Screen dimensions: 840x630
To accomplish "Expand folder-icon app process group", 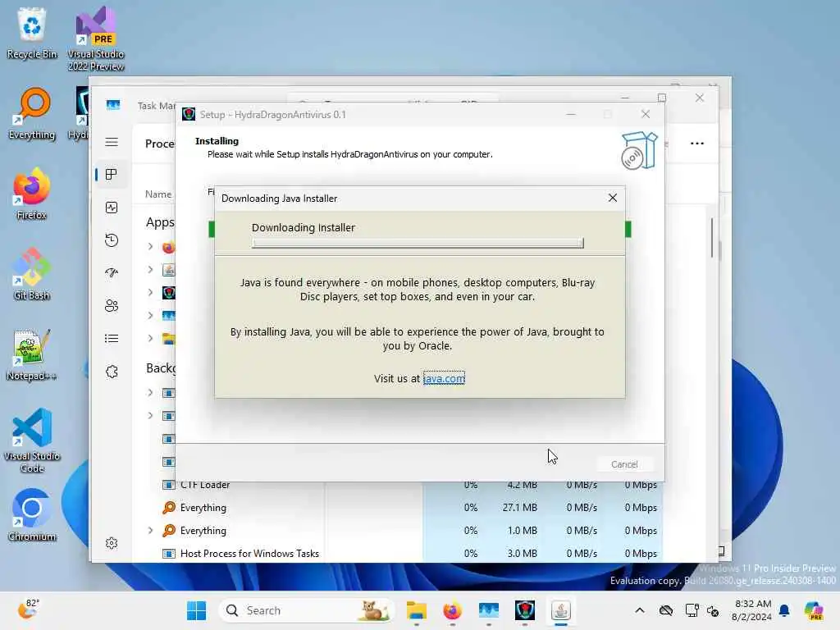I will tap(151, 339).
